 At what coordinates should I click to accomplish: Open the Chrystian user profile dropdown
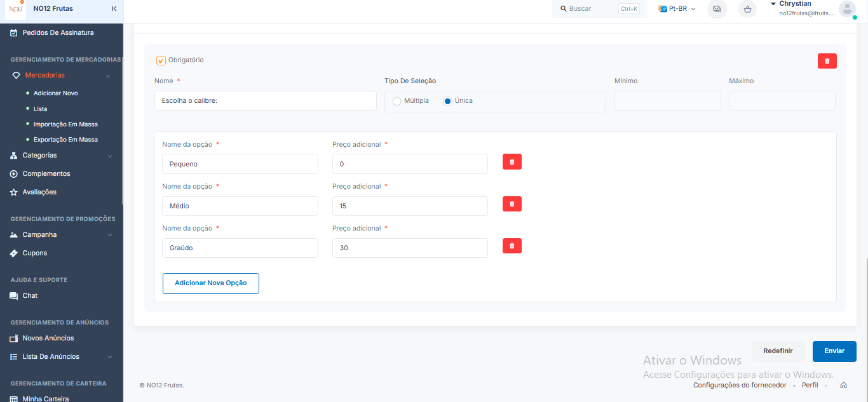click(813, 8)
